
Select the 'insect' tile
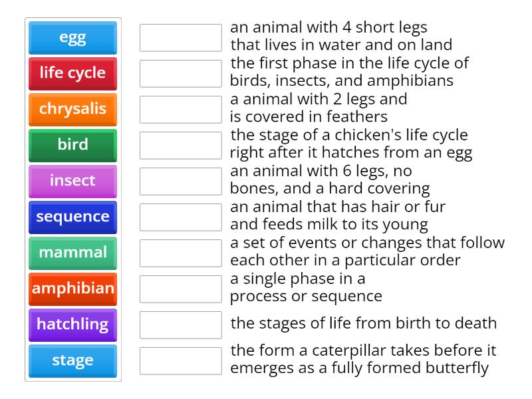72,181
